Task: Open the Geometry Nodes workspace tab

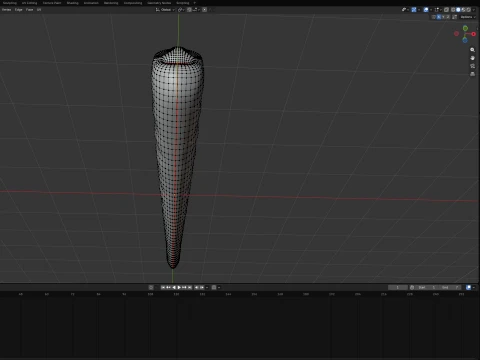Action: click(x=159, y=3)
